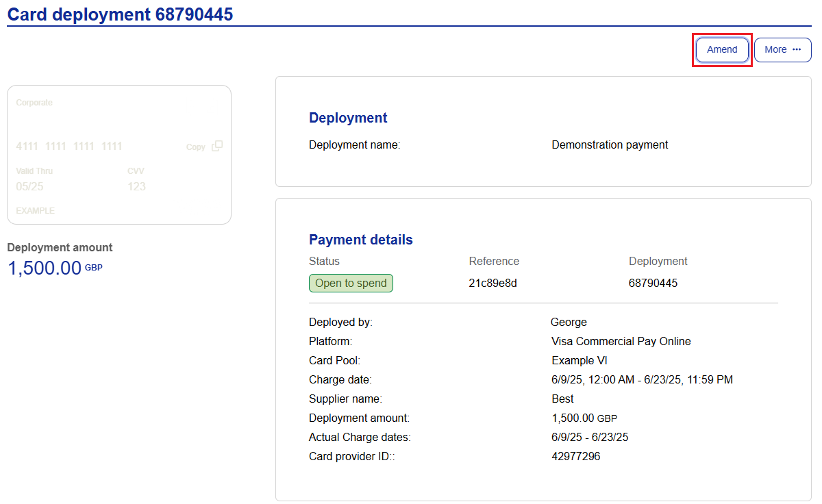The width and height of the screenshot is (822, 504).
Task: Click the EXAMPLE cardholder name on card
Action: tap(35, 211)
